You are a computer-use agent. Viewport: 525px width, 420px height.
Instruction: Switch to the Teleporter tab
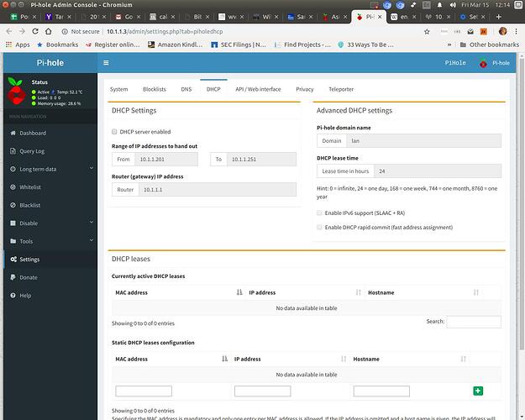340,89
